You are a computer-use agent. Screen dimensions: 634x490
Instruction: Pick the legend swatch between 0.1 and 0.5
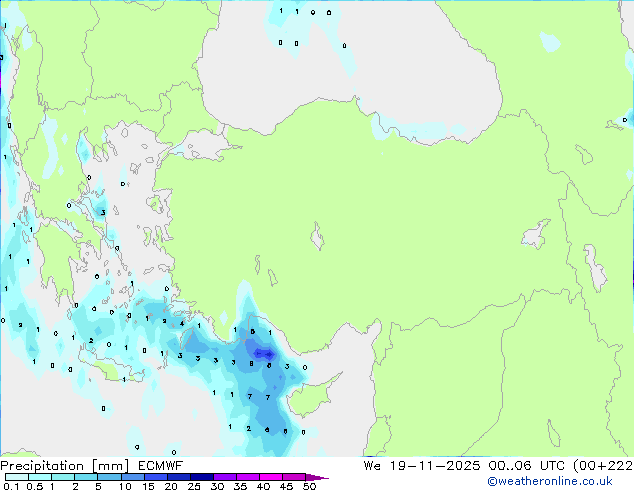[x=17, y=477]
